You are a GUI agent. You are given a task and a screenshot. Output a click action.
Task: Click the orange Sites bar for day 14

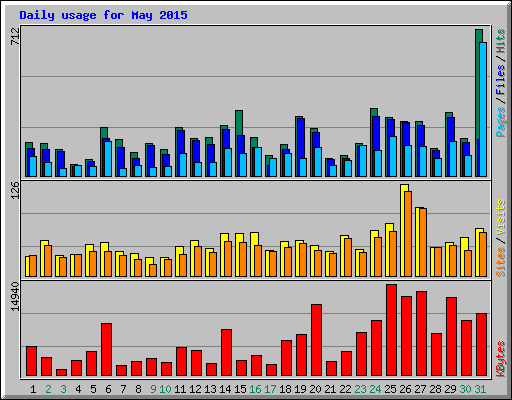click(228, 259)
